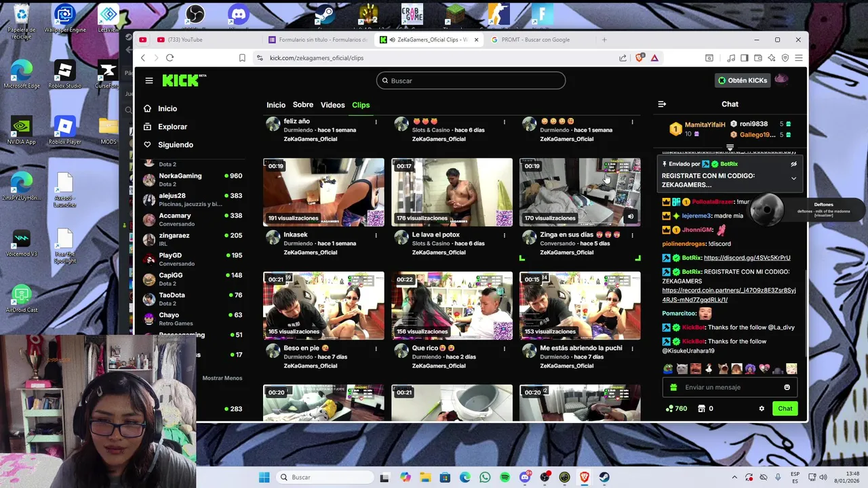
Task: Open Brave Shields icon in the address bar
Action: click(x=639, y=58)
